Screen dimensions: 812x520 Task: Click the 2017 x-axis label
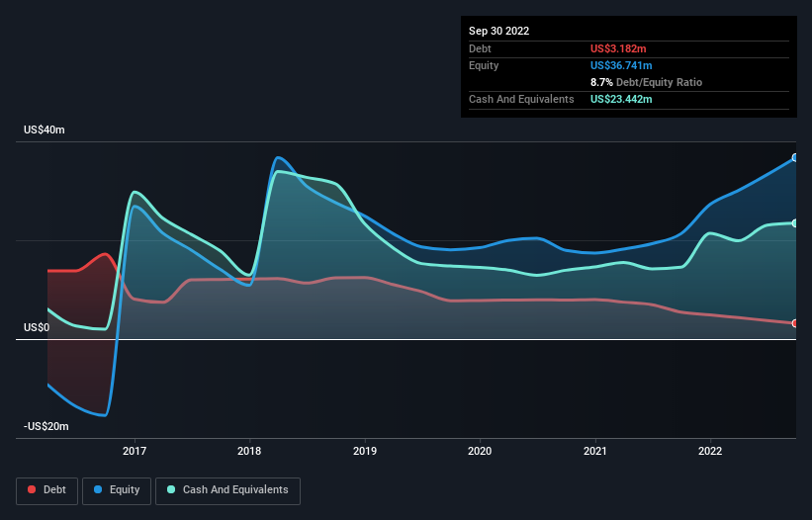point(135,451)
